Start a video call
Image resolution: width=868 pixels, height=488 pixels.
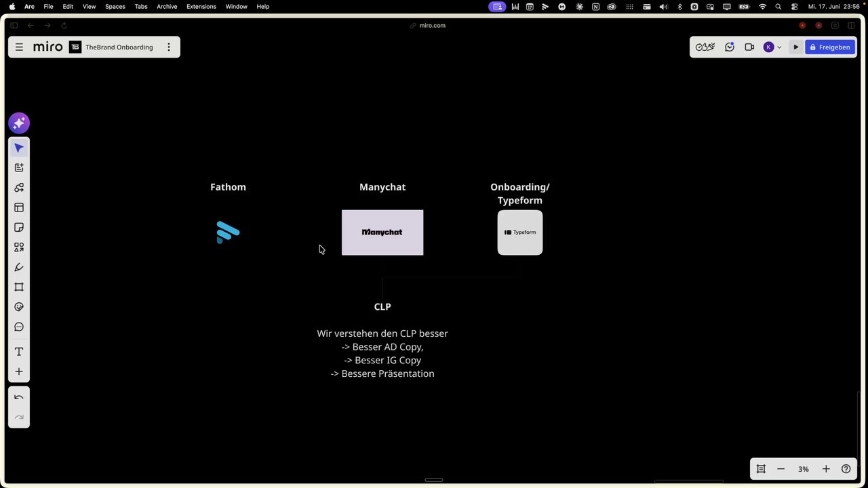coord(749,47)
